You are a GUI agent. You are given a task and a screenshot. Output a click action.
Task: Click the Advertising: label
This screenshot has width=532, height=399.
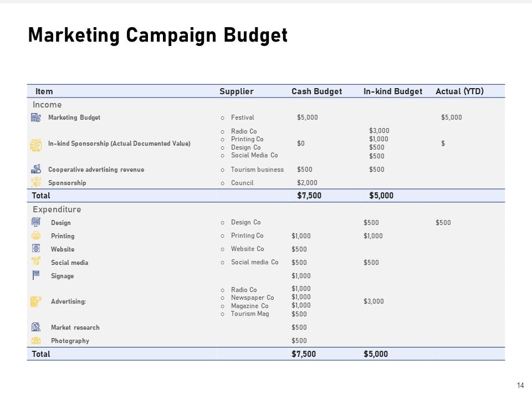click(x=69, y=301)
